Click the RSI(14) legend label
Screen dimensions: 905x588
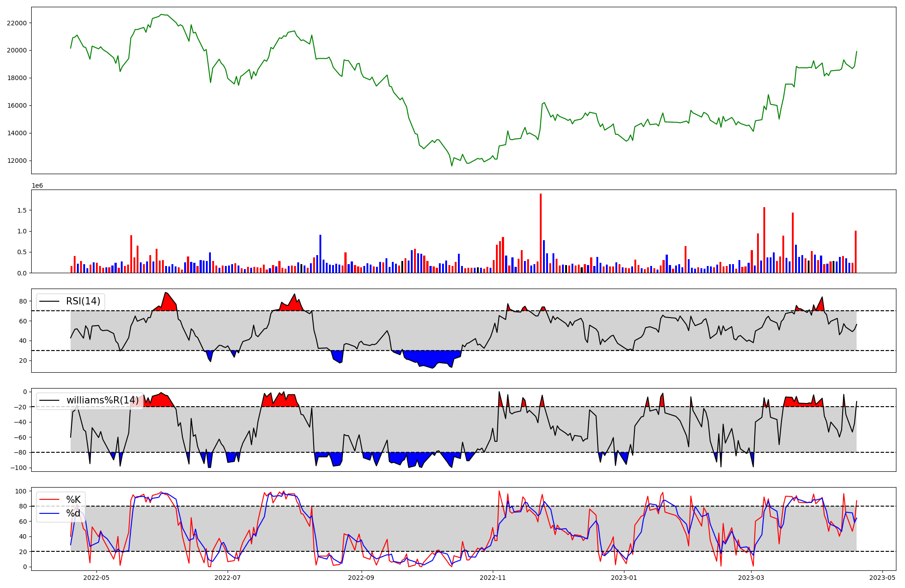[83, 301]
